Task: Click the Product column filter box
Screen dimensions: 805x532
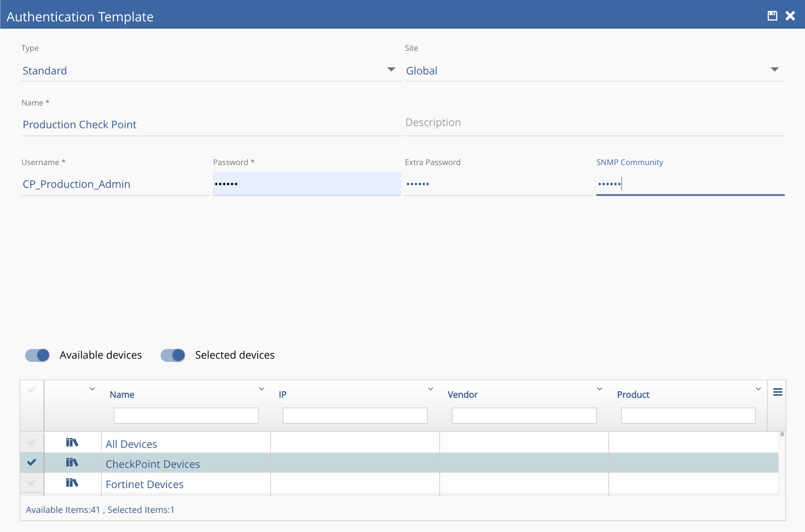Action: tap(689, 415)
